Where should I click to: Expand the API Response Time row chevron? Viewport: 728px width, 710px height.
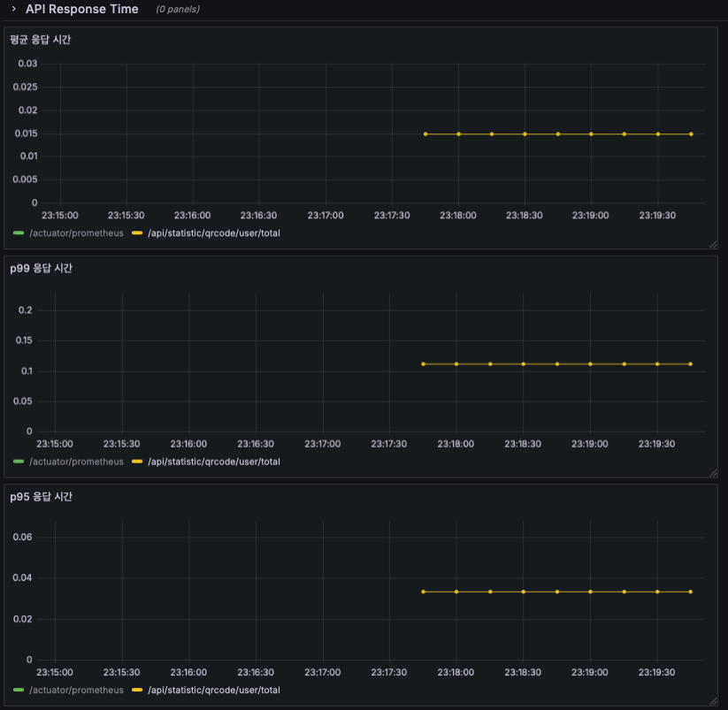tap(14, 9)
